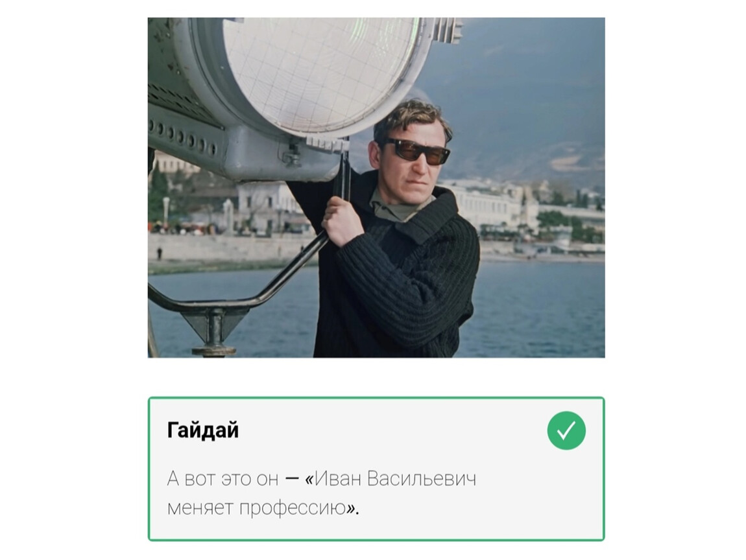
Task: Click the bold Гайдай heading
Action: point(203,431)
